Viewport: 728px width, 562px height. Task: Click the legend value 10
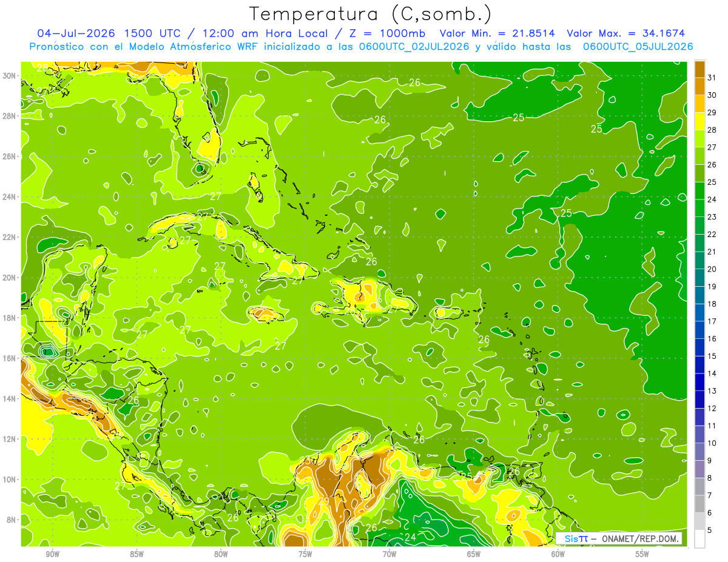(x=712, y=443)
